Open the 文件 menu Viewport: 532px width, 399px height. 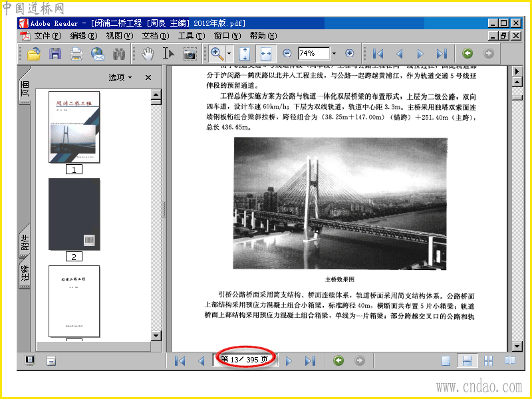tap(47, 36)
